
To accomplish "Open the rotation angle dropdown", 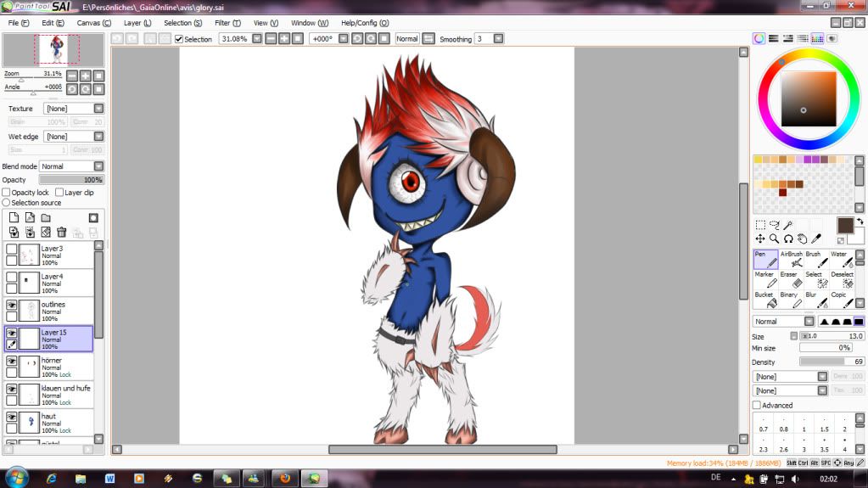I will (x=344, y=39).
